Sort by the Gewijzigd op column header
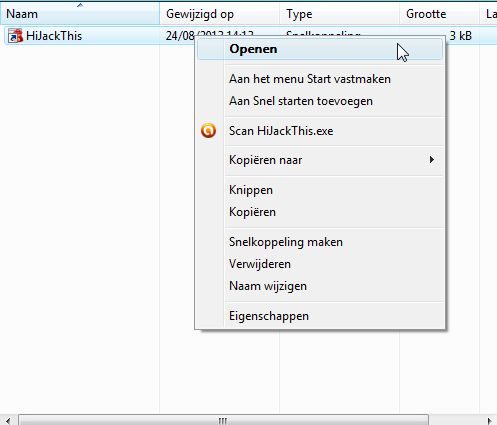This screenshot has height=425, width=497. point(219,14)
